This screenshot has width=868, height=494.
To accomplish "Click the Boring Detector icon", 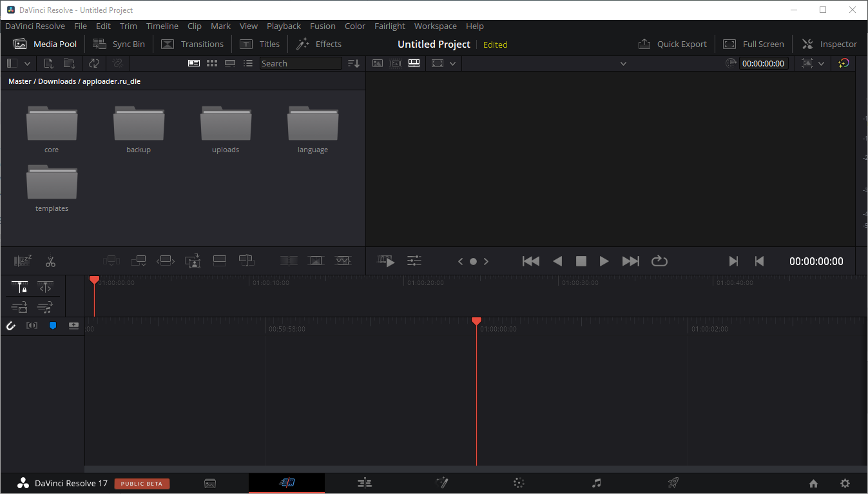I will [x=23, y=261].
